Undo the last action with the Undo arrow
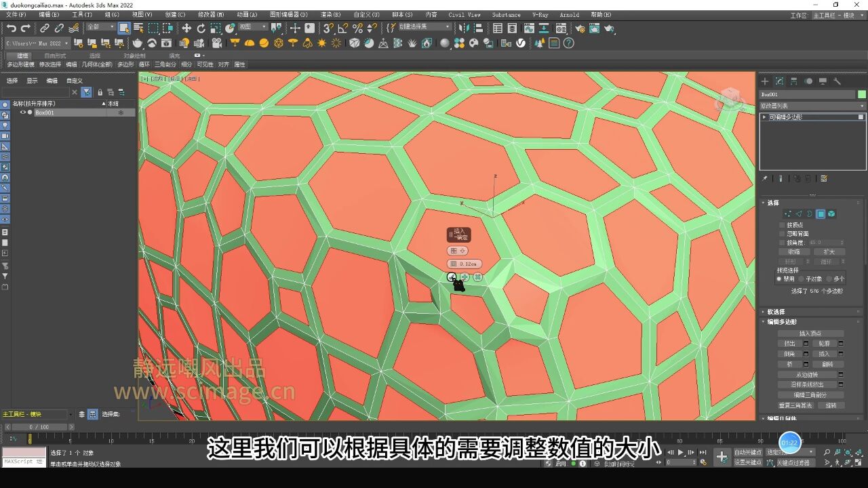The height and width of the screenshot is (488, 868). (x=12, y=28)
